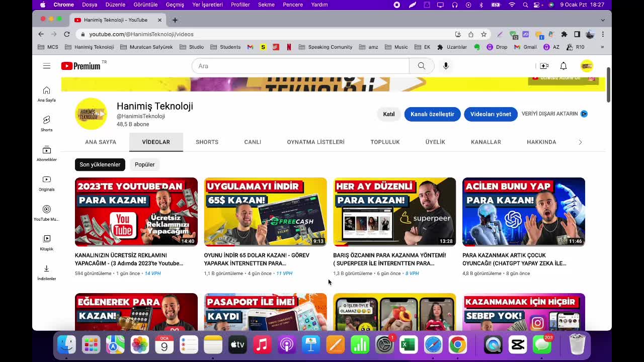
Task: Click the create video icon
Action: [x=544, y=66]
